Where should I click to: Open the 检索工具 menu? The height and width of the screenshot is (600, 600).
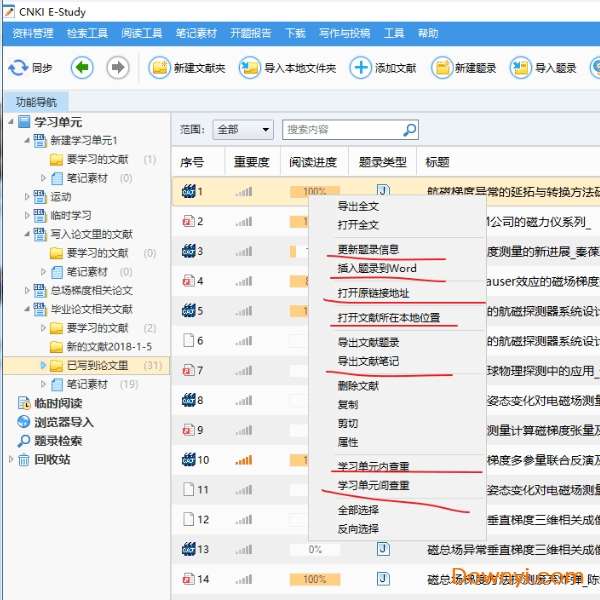pyautogui.click(x=87, y=34)
